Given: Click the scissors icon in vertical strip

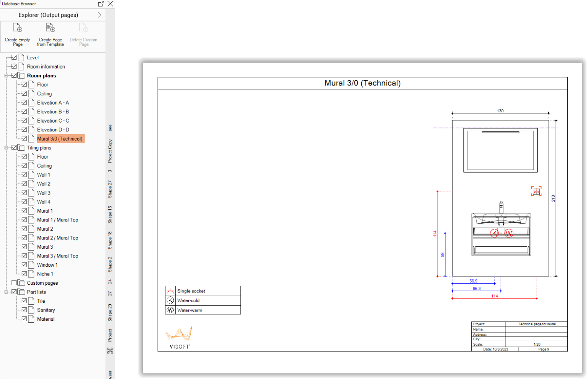Looking at the screenshot, I should coord(110,350).
